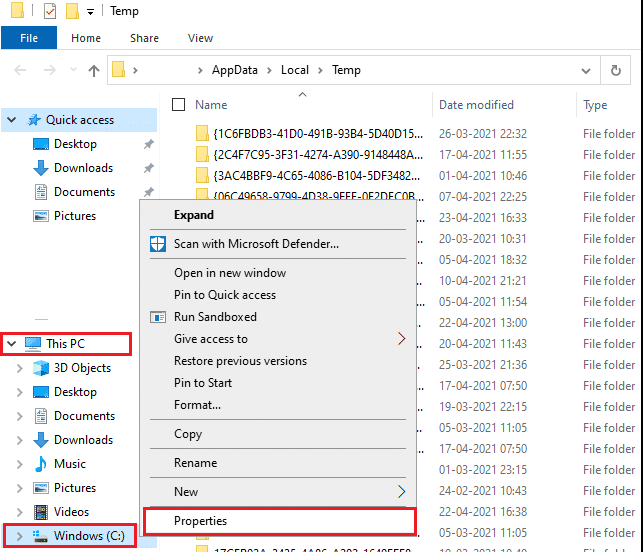Click the up-arrow parent folder button
643x552 pixels.
(x=94, y=71)
